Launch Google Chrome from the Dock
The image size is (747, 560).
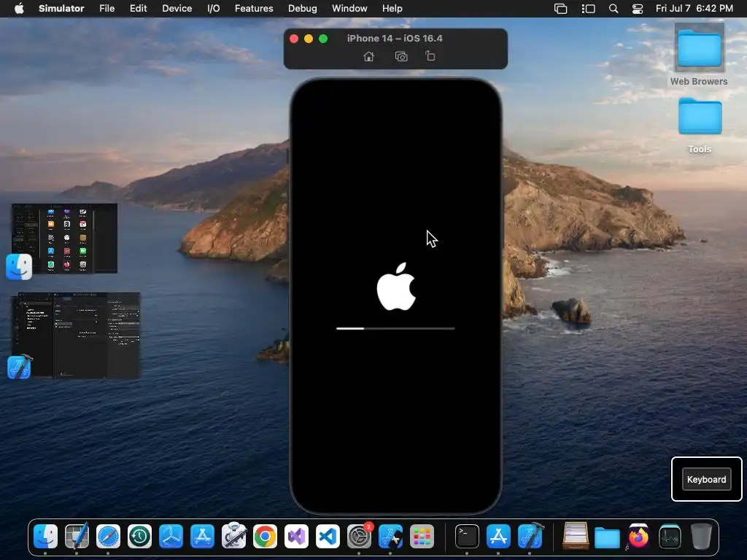pyautogui.click(x=265, y=537)
